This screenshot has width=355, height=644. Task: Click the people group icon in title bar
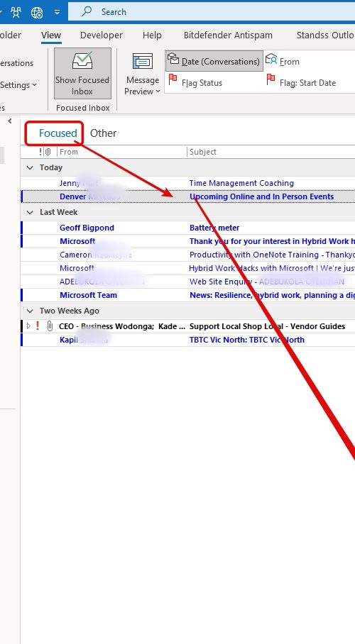pyautogui.click(x=16, y=12)
